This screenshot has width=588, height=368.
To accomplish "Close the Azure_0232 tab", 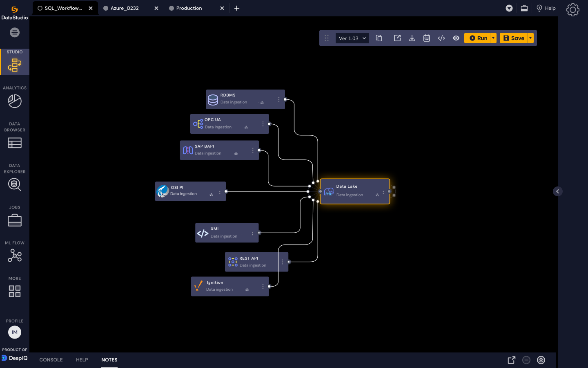I will (x=156, y=8).
